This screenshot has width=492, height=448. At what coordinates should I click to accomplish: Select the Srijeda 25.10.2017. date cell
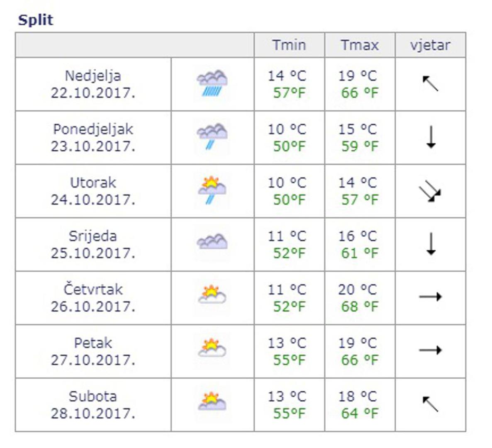pyautogui.click(x=93, y=244)
